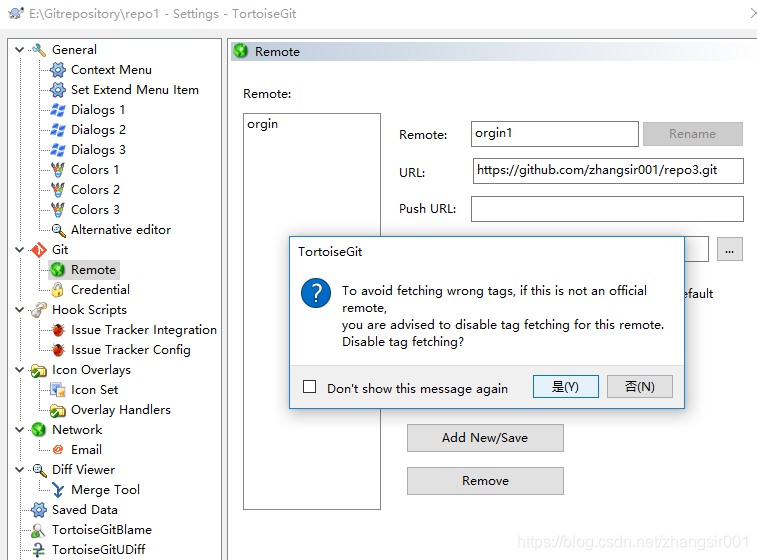This screenshot has width=757, height=560.
Task: Select the Dialogs 3 entry
Action: pos(98,150)
